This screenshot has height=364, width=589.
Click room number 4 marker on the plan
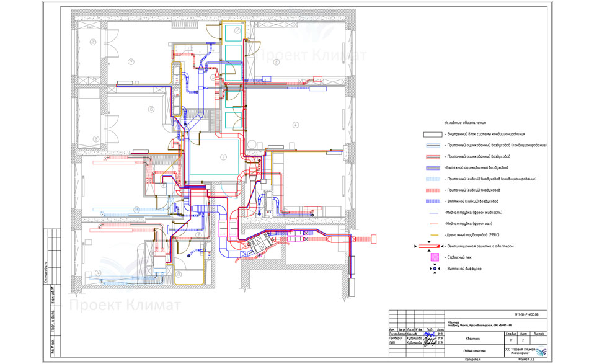(x=296, y=125)
